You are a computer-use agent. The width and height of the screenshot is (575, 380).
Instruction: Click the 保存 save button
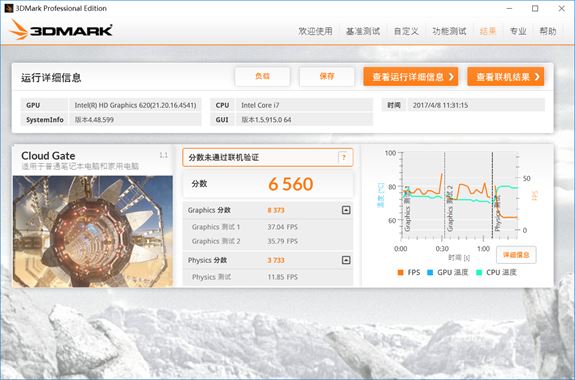(327, 76)
